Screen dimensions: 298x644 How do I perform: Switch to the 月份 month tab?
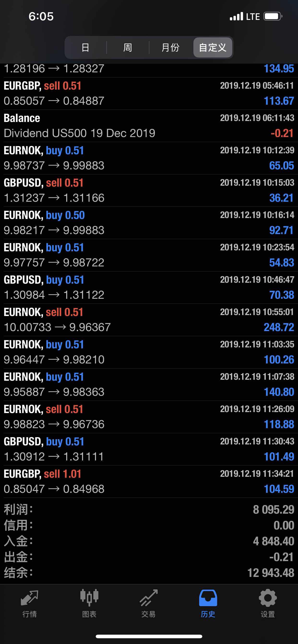click(x=170, y=47)
